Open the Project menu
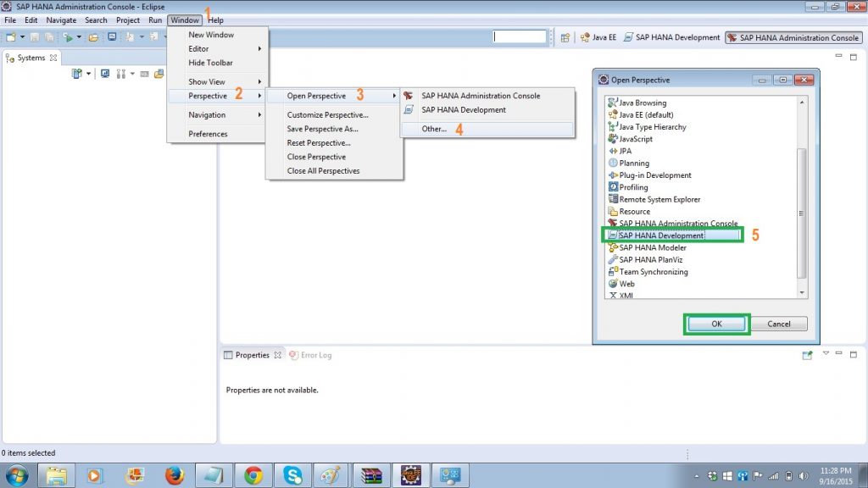 [x=128, y=20]
